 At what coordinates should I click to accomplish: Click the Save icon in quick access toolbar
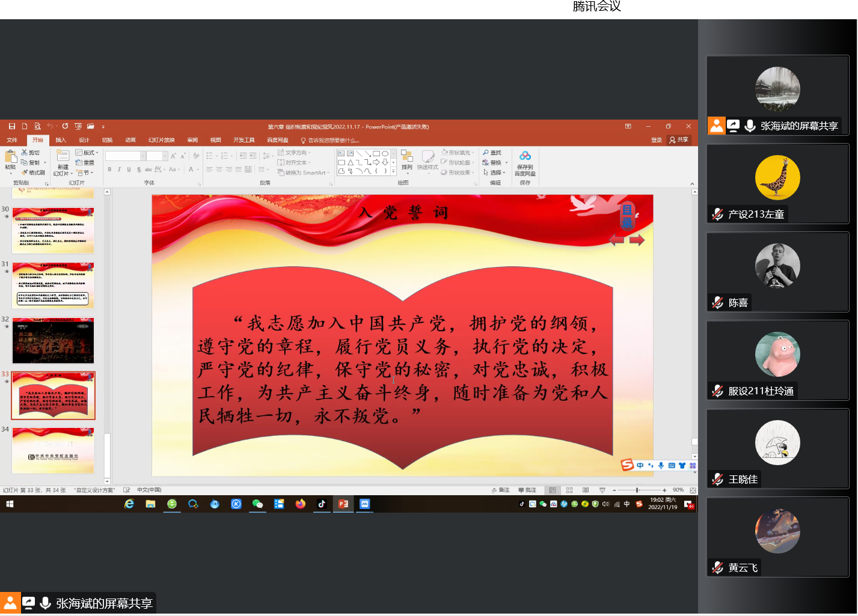point(11,126)
